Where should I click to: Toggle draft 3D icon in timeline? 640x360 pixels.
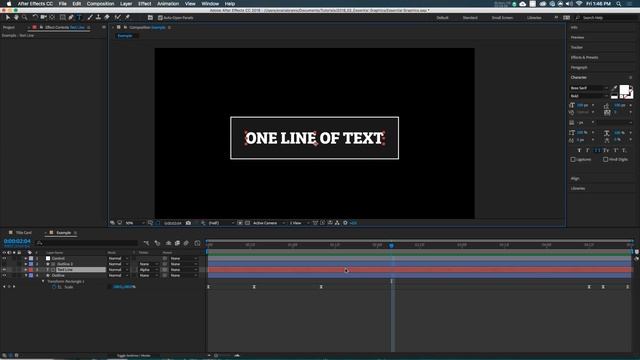158,243
